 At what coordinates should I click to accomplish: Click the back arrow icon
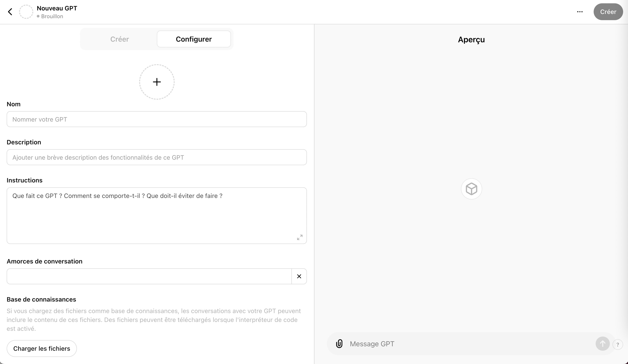click(x=10, y=12)
